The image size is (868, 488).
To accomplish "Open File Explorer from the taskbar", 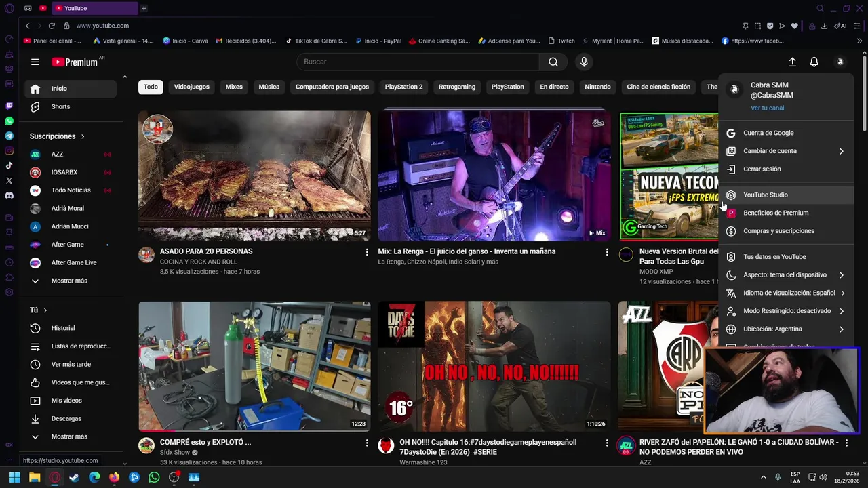I will (x=35, y=477).
